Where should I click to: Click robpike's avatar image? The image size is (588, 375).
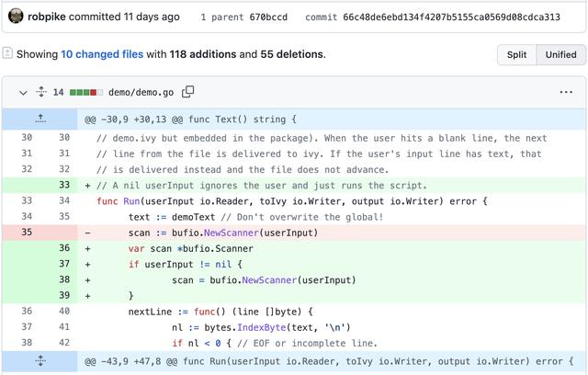click(17, 17)
